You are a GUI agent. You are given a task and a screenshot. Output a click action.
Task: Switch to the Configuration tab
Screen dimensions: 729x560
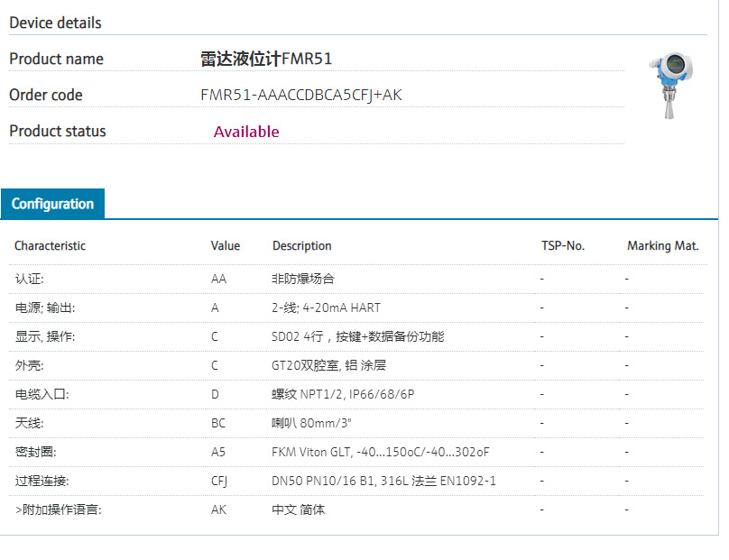click(x=52, y=204)
